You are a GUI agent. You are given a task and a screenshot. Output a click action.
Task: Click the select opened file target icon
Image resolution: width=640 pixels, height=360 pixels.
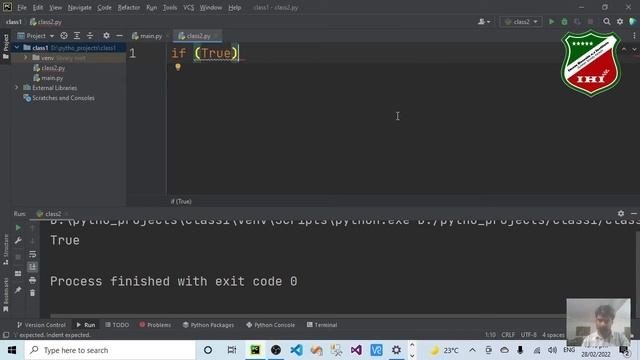(64, 36)
